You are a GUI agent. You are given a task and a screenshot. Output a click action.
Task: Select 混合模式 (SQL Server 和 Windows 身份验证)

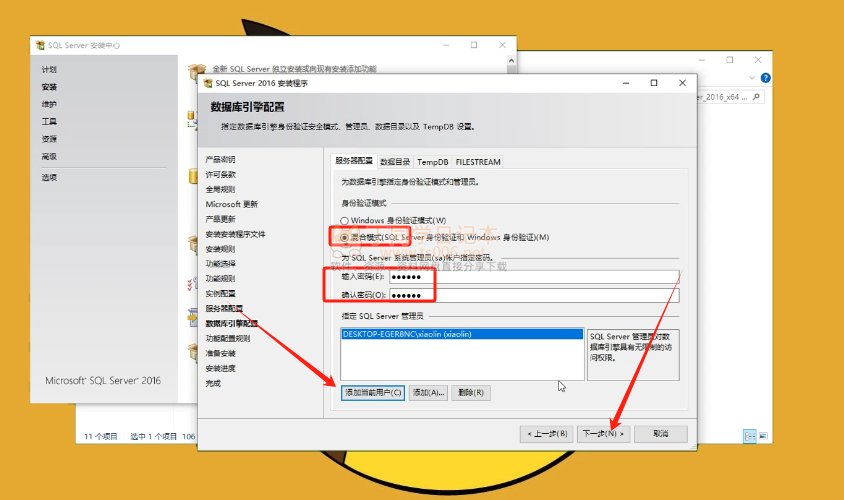coord(344,237)
